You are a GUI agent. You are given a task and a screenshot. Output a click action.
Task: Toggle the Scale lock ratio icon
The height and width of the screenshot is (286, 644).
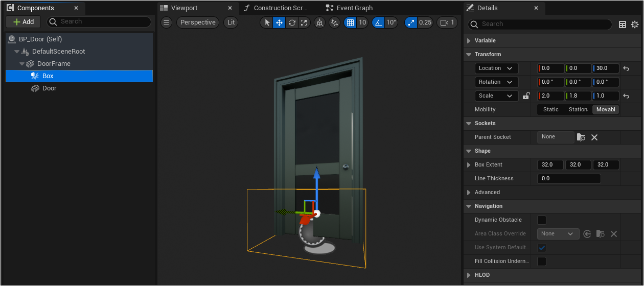[526, 96]
